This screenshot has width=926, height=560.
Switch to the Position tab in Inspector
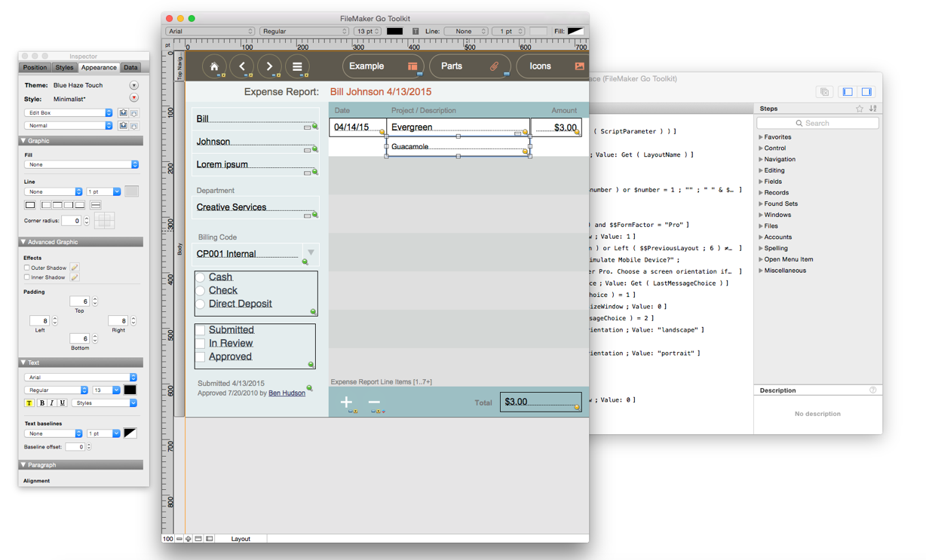click(x=35, y=68)
